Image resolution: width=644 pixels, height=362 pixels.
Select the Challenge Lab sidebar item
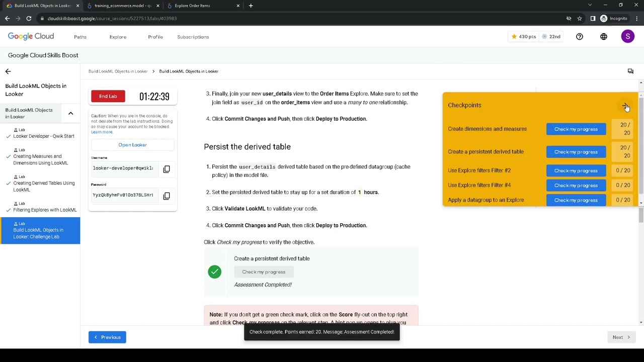click(x=40, y=231)
